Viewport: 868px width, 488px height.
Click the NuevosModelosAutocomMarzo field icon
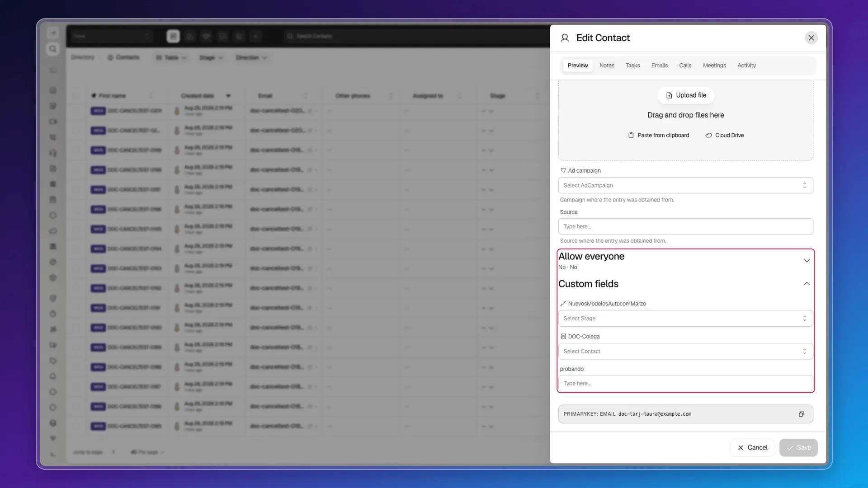click(x=563, y=304)
